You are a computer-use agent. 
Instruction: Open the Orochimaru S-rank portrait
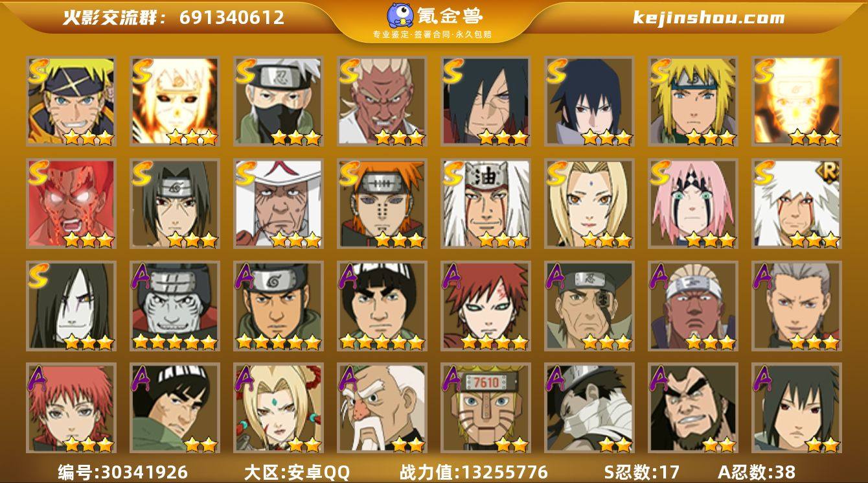(x=71, y=306)
